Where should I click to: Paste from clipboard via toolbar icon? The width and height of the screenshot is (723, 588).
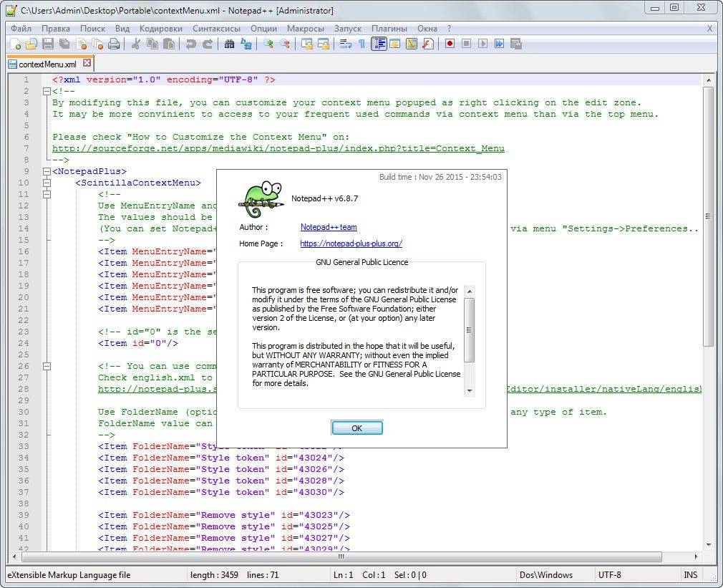[x=169, y=44]
